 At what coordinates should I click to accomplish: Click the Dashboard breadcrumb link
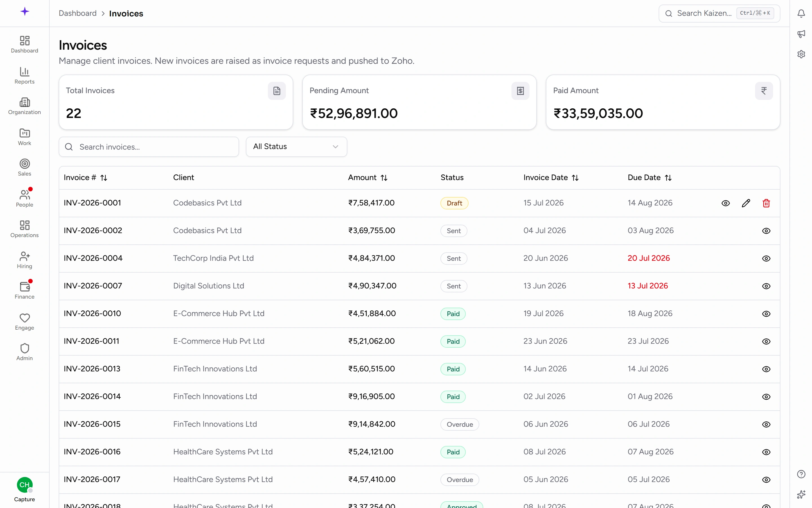[x=78, y=13]
